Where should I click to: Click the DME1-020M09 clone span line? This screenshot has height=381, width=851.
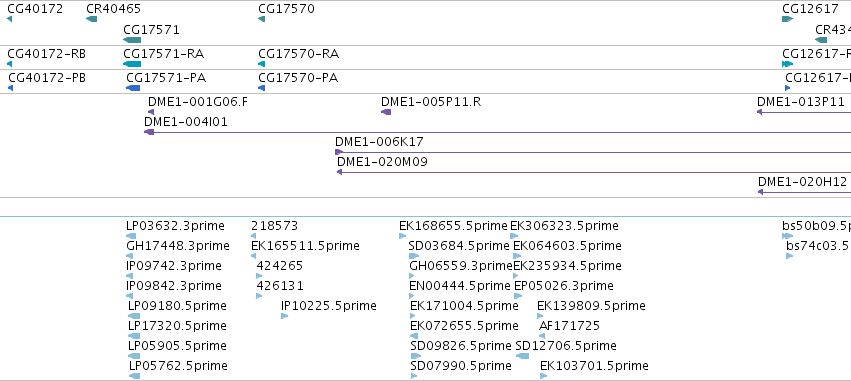pos(594,172)
